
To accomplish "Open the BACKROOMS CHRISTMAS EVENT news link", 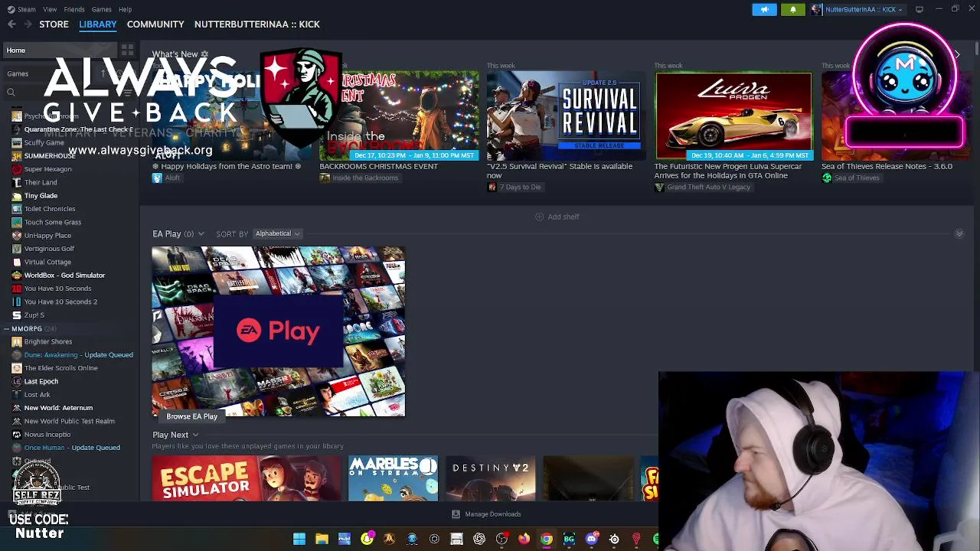I will pyautogui.click(x=379, y=166).
